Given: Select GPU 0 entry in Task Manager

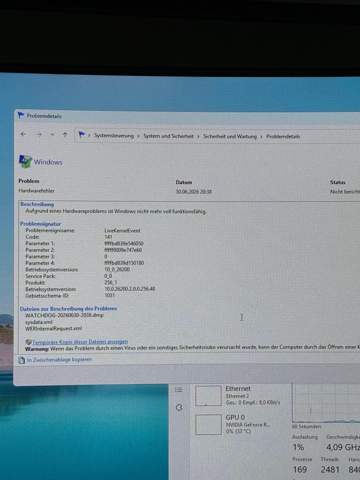Looking at the screenshot, I should [x=238, y=424].
